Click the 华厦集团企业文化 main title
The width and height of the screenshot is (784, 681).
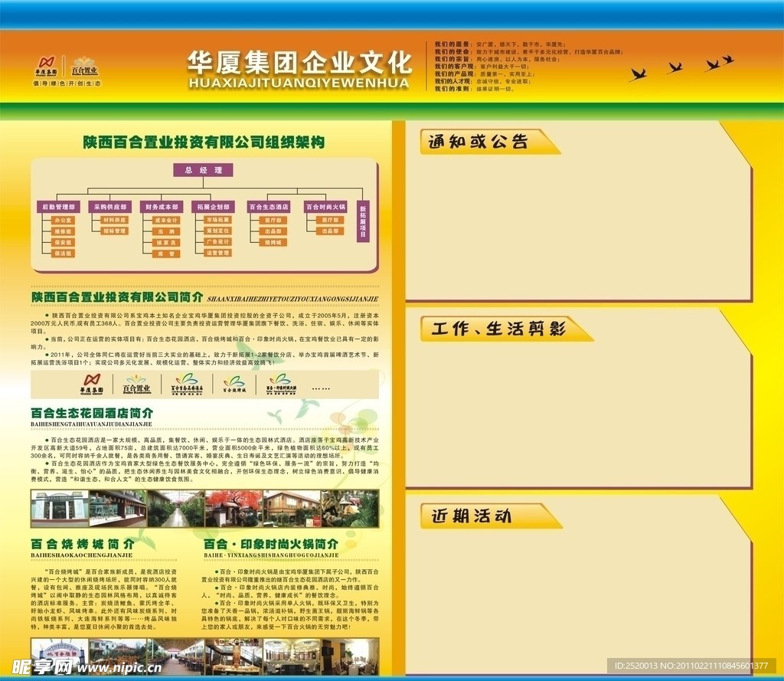[299, 63]
